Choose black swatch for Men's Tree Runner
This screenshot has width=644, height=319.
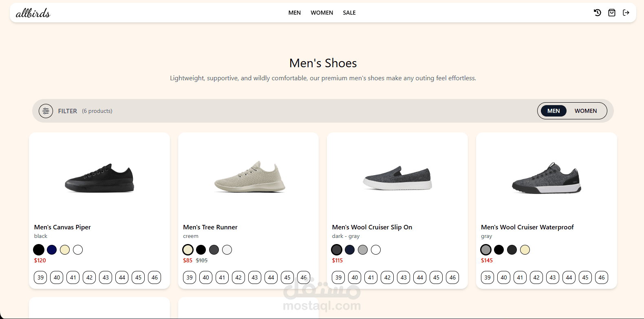[x=201, y=250]
